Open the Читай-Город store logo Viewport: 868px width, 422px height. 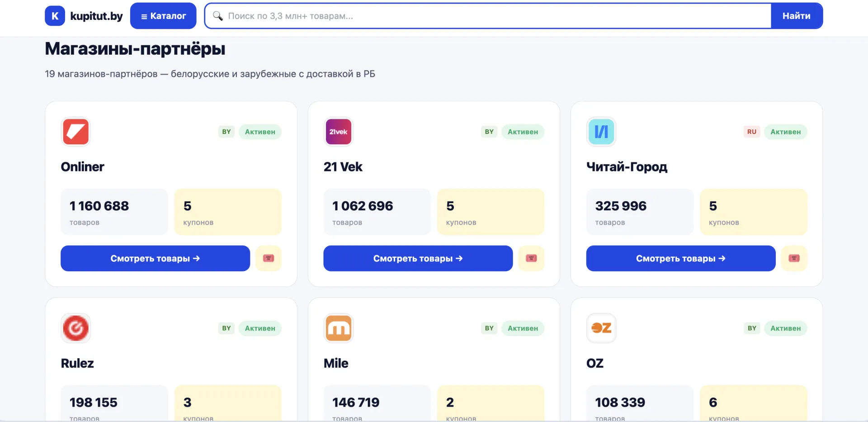(x=601, y=132)
